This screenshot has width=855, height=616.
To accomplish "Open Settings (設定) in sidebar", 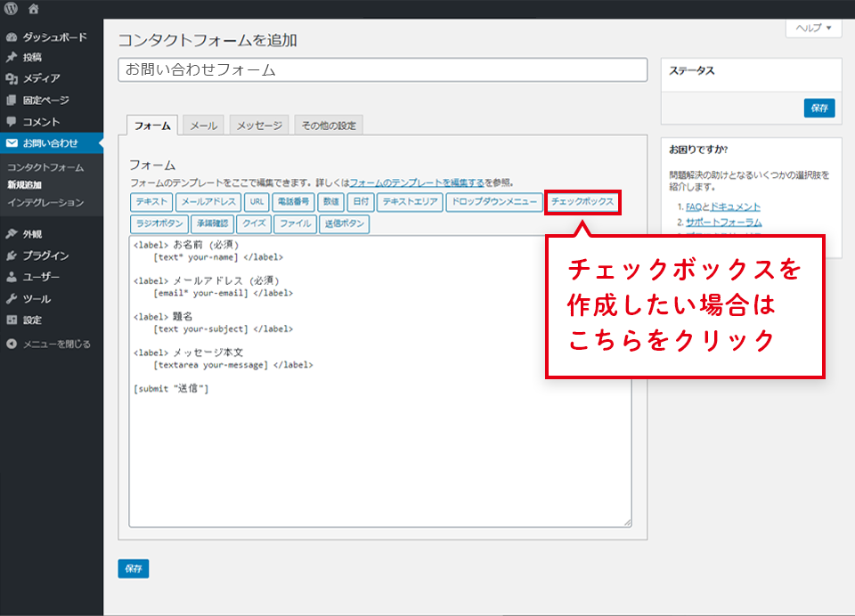I will (x=32, y=320).
